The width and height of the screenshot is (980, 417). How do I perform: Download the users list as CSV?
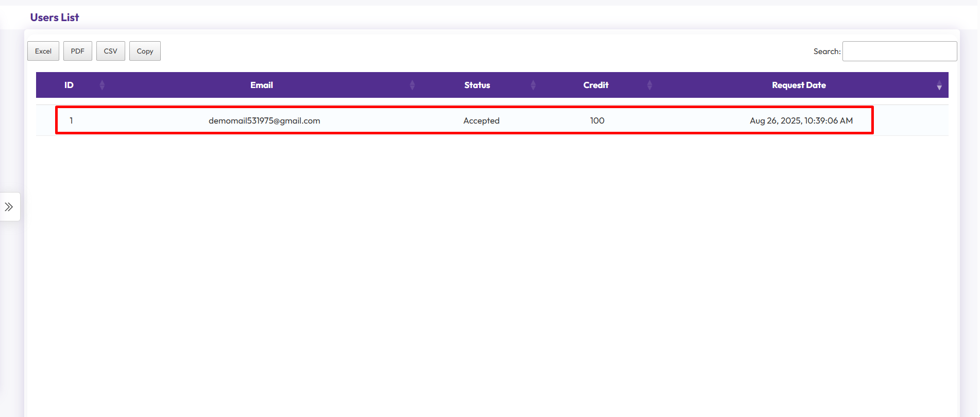coord(111,51)
